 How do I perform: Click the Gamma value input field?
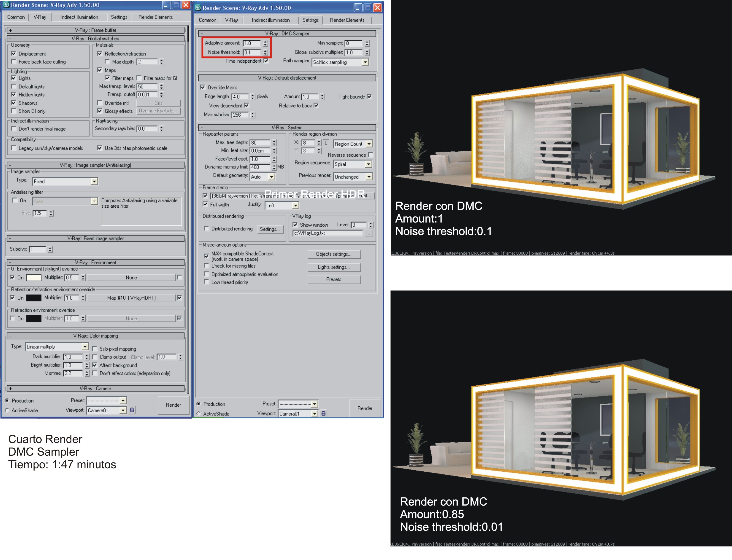[x=73, y=373]
